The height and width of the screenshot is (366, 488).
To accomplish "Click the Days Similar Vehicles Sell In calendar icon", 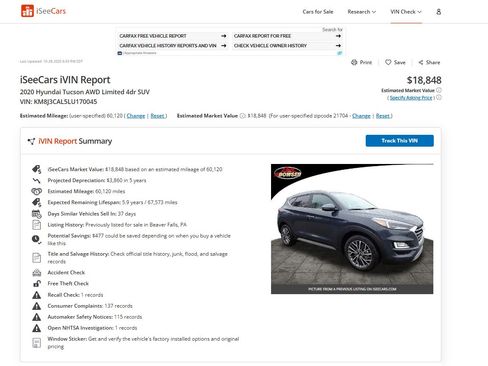I will (37, 214).
